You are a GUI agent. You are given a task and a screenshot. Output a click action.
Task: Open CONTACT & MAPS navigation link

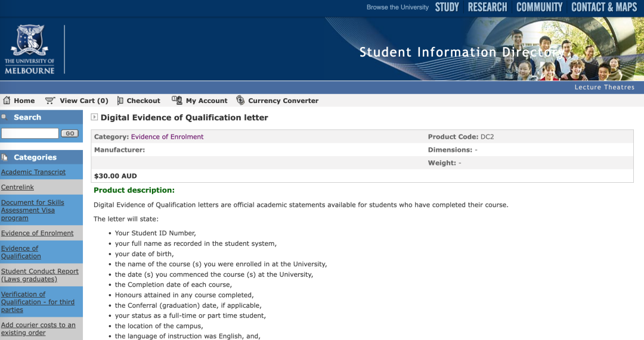[604, 7]
